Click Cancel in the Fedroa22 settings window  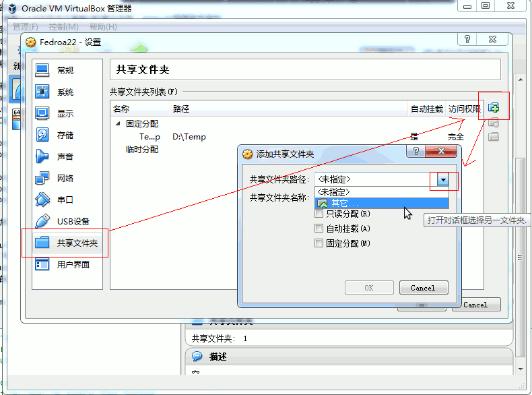pos(477,305)
